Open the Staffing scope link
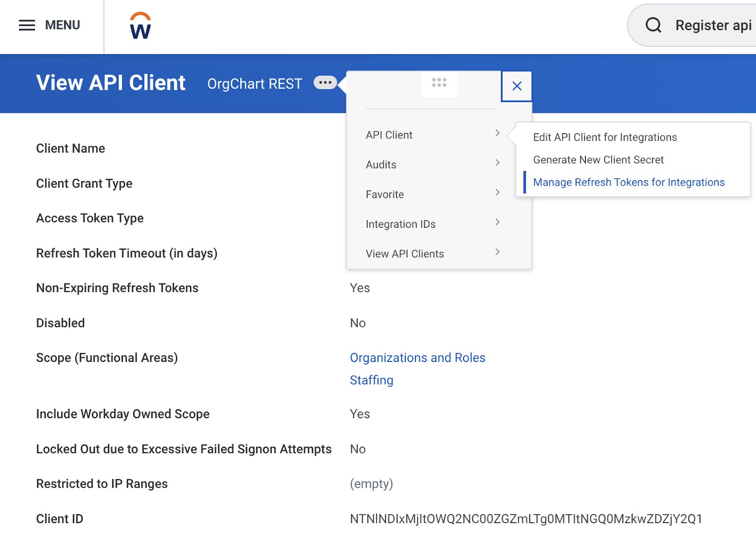Screen dimensions: 756x542 [x=371, y=380]
